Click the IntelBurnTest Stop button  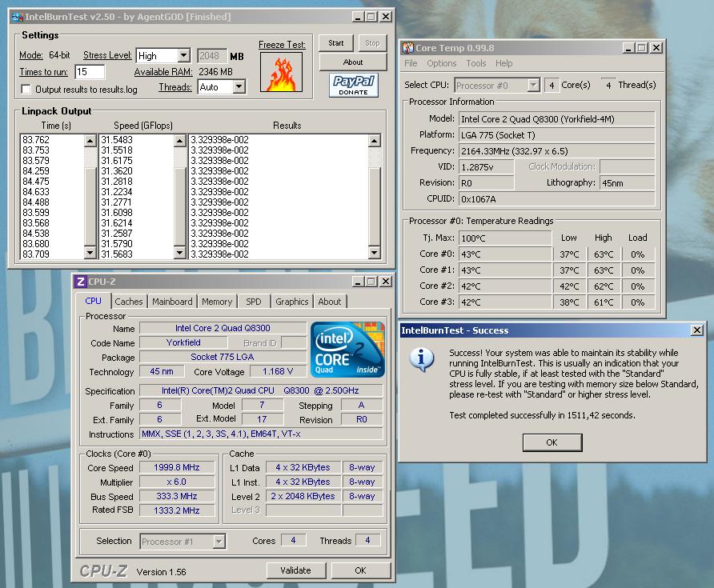[372, 42]
